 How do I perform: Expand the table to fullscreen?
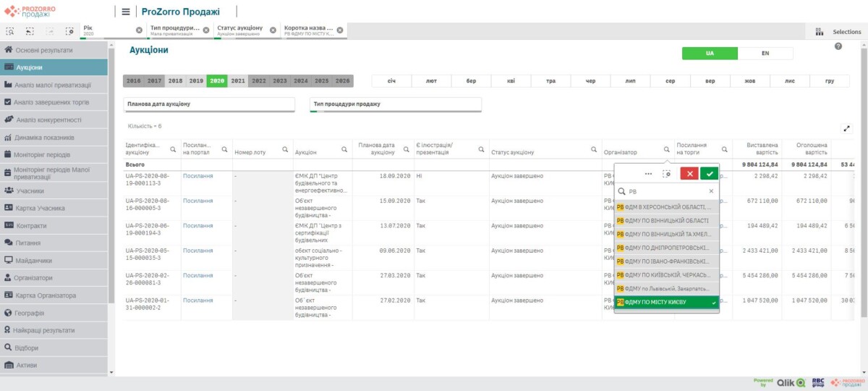point(847,129)
